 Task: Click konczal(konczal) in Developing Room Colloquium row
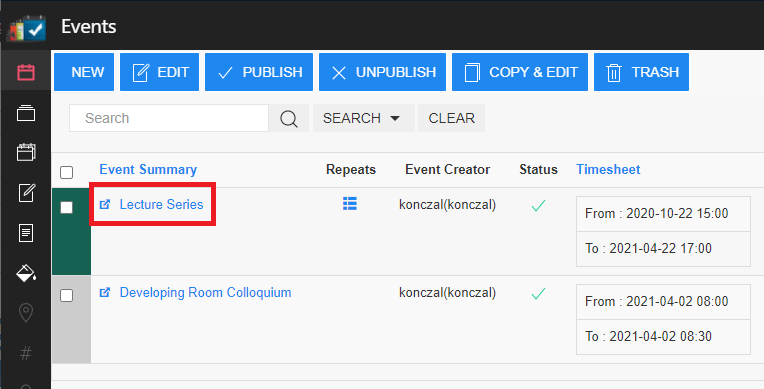pyautogui.click(x=447, y=292)
